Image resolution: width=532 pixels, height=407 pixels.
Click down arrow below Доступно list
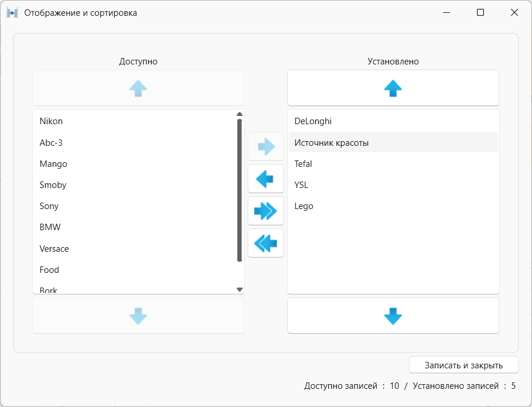(x=138, y=316)
